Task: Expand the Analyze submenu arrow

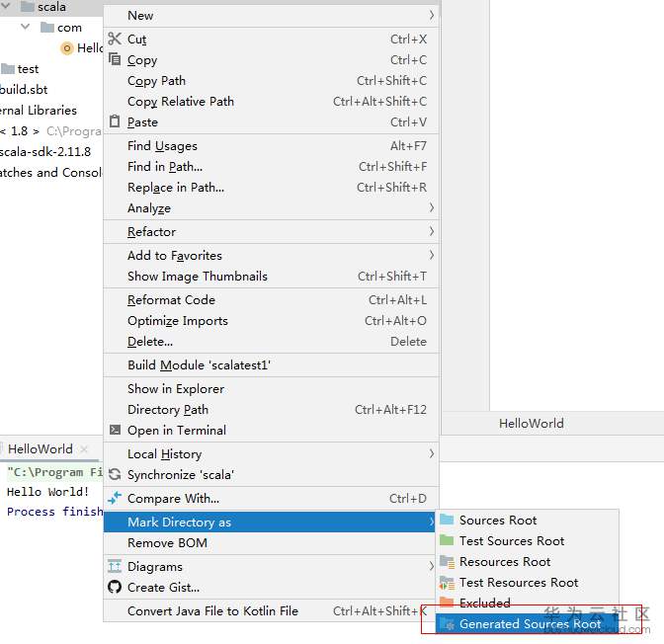Action: [x=431, y=207]
